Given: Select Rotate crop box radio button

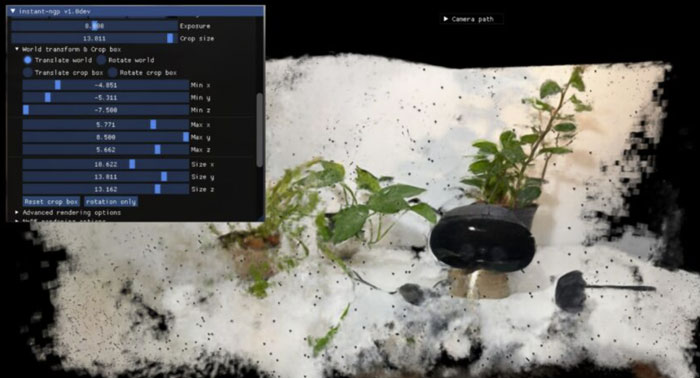Looking at the screenshot, I should pos(112,72).
